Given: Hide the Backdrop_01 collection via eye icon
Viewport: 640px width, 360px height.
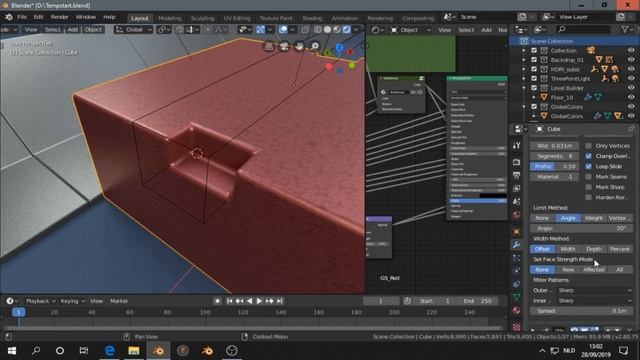Looking at the screenshot, I should tap(631, 60).
